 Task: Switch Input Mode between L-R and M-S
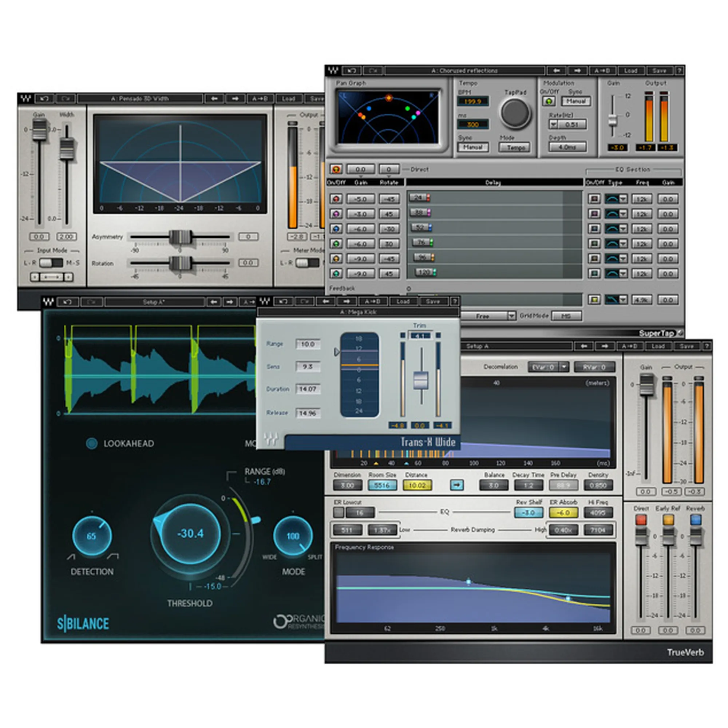point(51,263)
